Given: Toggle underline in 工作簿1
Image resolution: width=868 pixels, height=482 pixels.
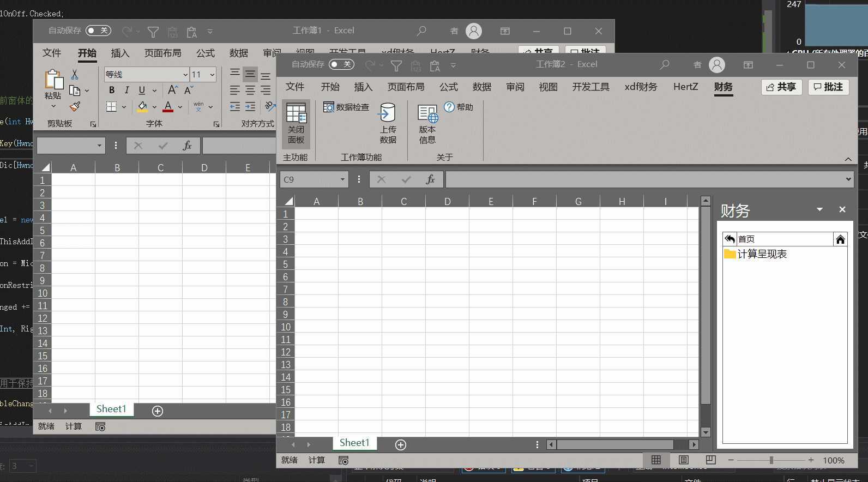Looking at the screenshot, I should (142, 91).
